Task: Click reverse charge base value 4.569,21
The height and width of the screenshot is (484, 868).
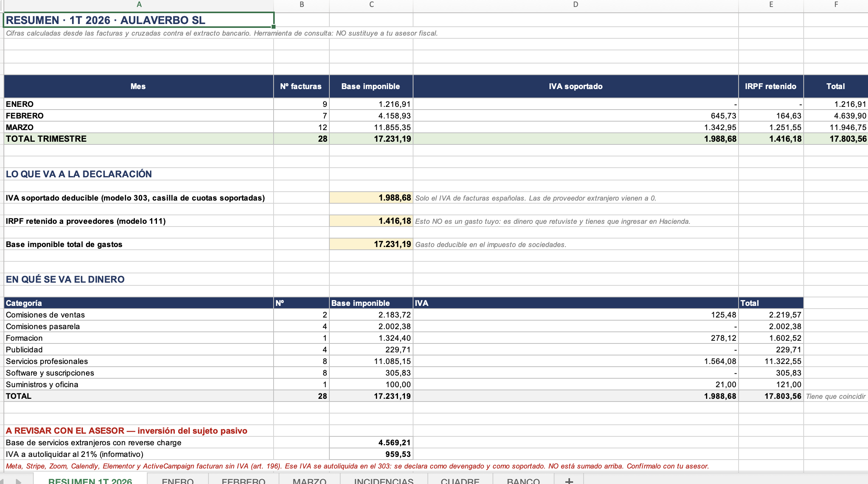Action: pyautogui.click(x=371, y=443)
